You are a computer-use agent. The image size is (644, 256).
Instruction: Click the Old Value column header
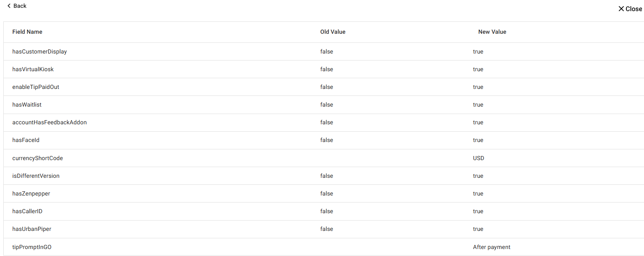pyautogui.click(x=332, y=32)
